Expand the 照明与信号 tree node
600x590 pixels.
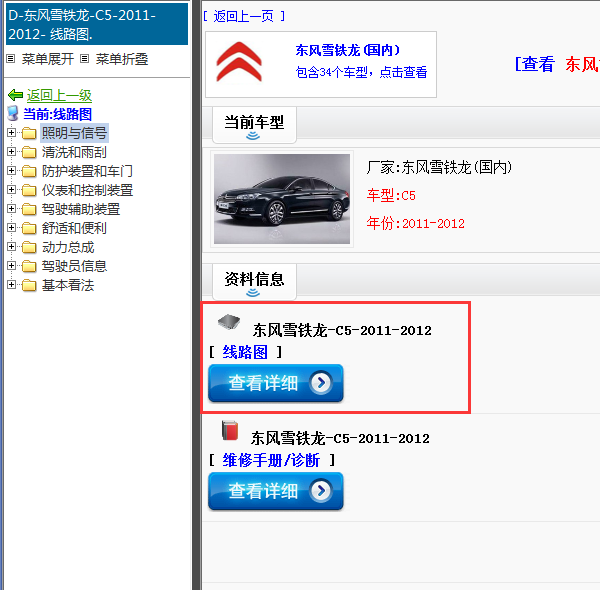pos(11,132)
